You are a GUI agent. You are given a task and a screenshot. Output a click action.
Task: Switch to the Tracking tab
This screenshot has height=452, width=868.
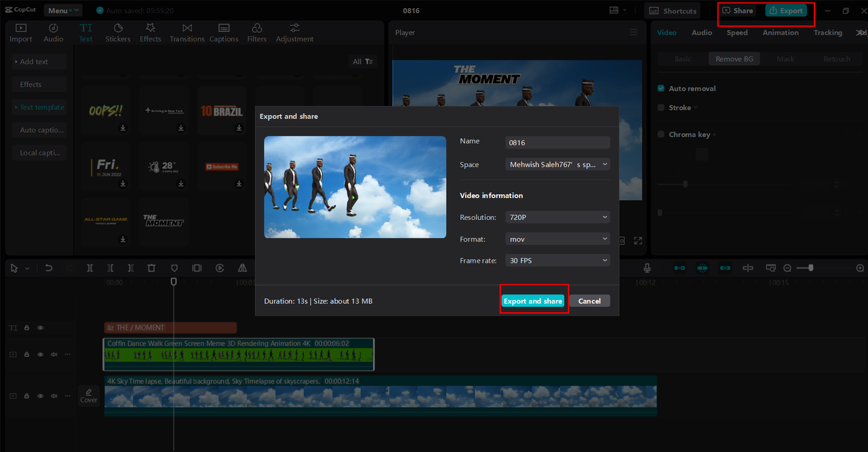828,33
